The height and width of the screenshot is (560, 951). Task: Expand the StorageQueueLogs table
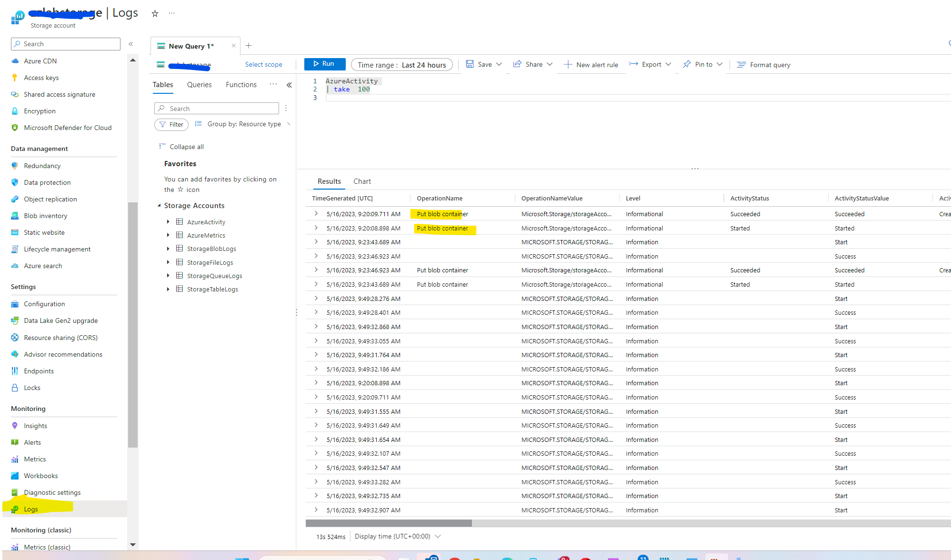coord(168,276)
